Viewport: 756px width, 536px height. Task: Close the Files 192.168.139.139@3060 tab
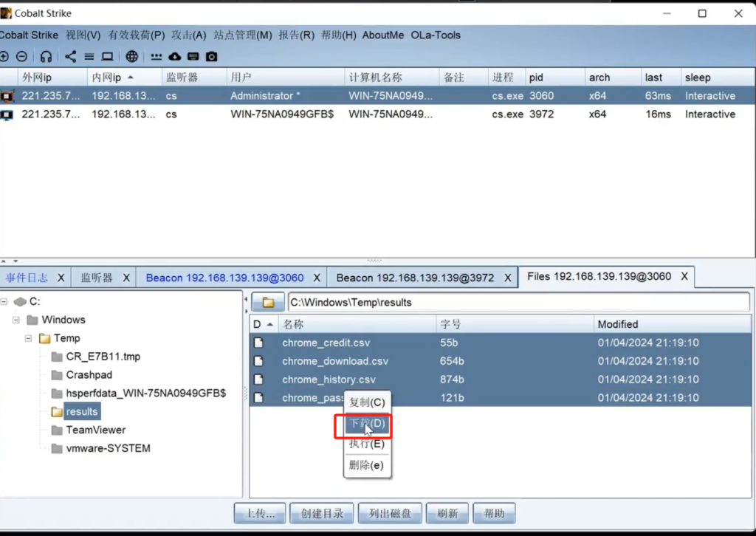pos(684,276)
